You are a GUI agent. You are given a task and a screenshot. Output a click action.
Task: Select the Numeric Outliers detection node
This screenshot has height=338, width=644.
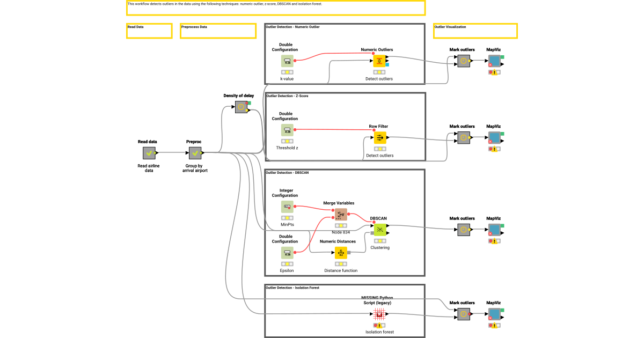(x=379, y=61)
